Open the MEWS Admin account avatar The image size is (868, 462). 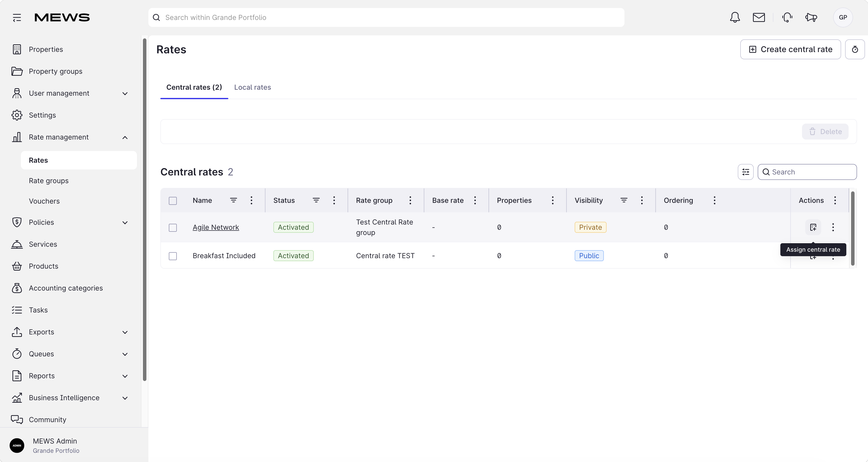tap(17, 446)
